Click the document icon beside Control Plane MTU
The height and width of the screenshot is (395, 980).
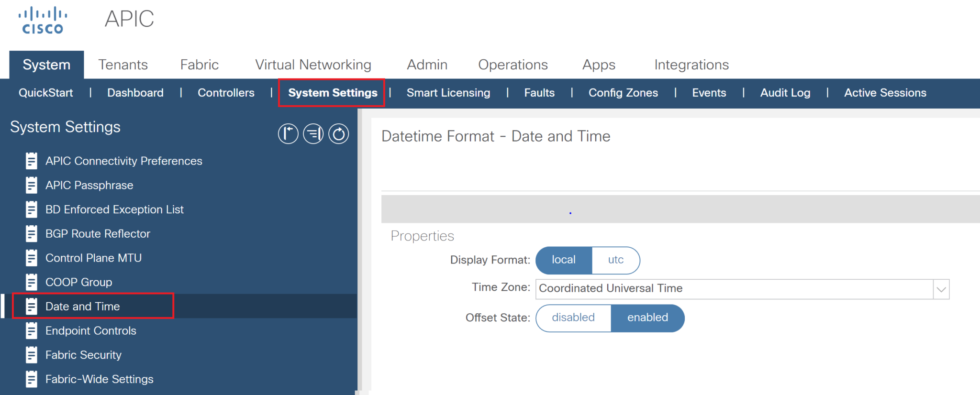(x=32, y=258)
